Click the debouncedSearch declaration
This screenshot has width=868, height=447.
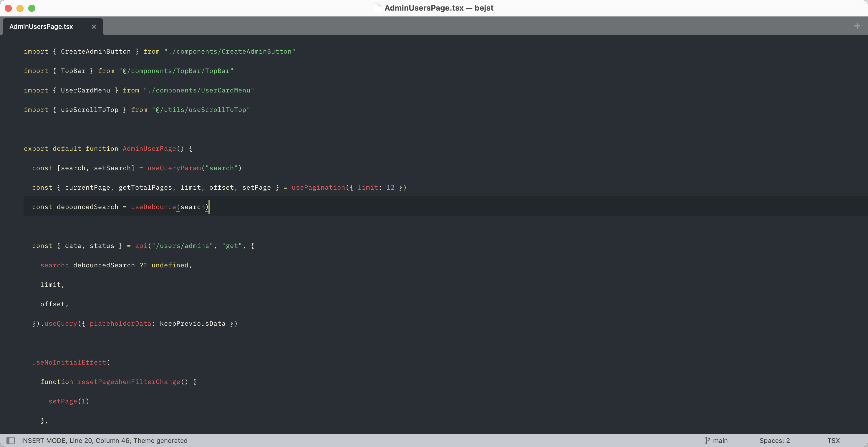point(88,207)
